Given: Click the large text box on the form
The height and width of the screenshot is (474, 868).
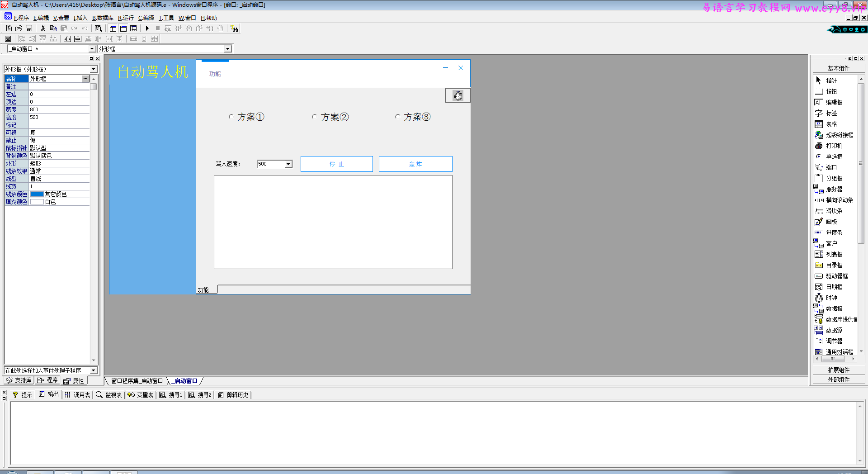Looking at the screenshot, I should [333, 222].
